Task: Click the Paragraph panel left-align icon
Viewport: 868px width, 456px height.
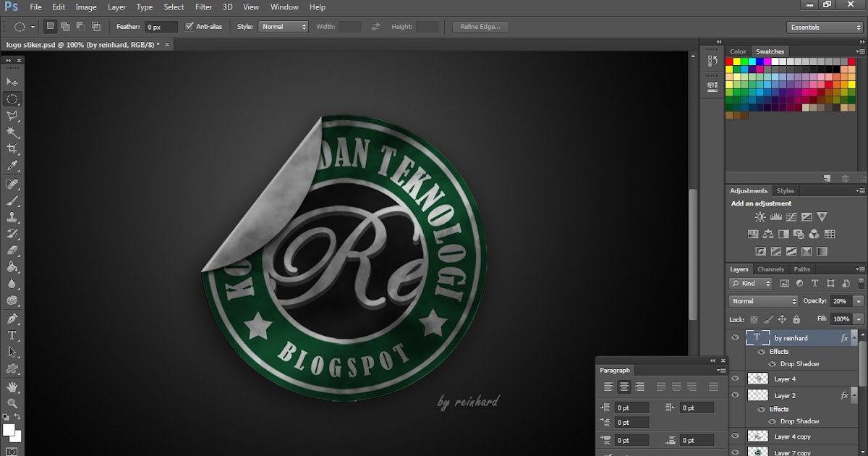Action: click(608, 386)
